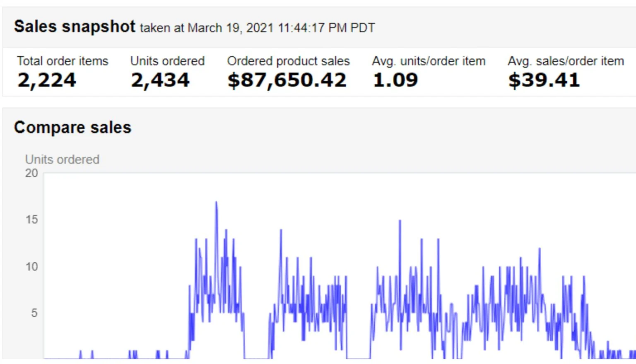Screen dimensions: 636x364
Task: Click the 10 mark on the y-axis
Action: (x=31, y=266)
